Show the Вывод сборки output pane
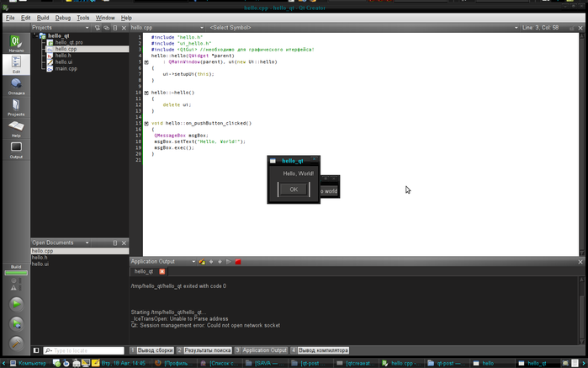The width and height of the screenshot is (588, 368). pos(152,350)
